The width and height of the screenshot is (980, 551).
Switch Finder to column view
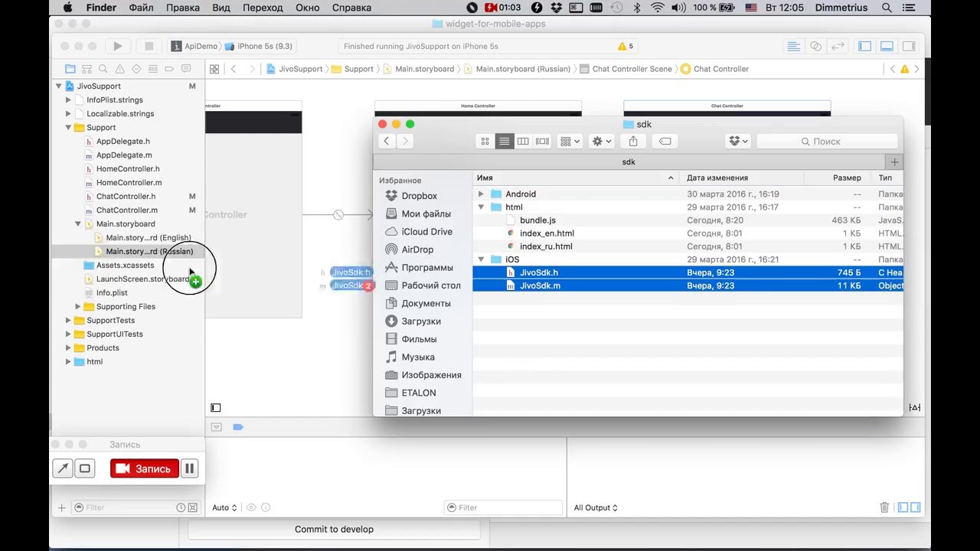click(x=523, y=142)
